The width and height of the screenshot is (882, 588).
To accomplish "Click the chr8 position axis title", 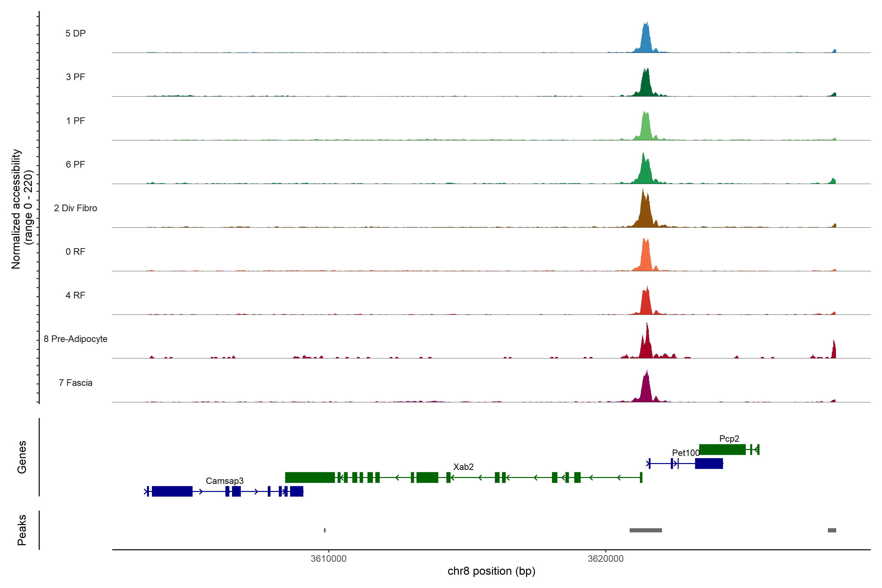I will click(491, 571).
